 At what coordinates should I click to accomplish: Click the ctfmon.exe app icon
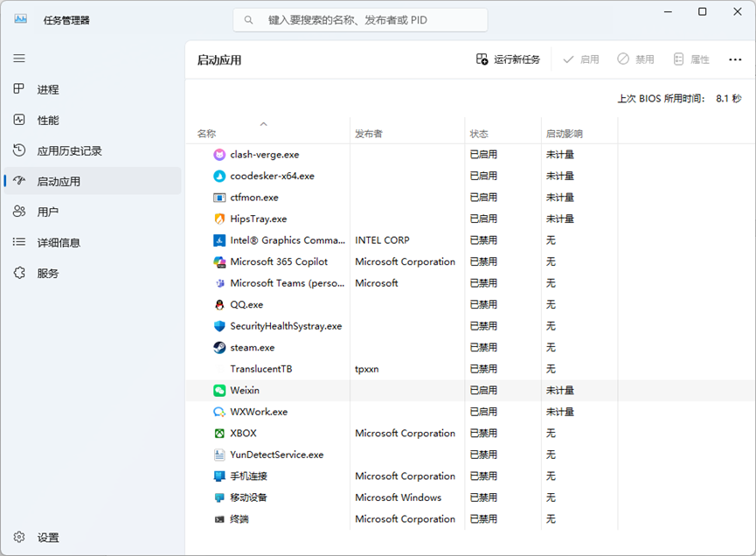(219, 198)
